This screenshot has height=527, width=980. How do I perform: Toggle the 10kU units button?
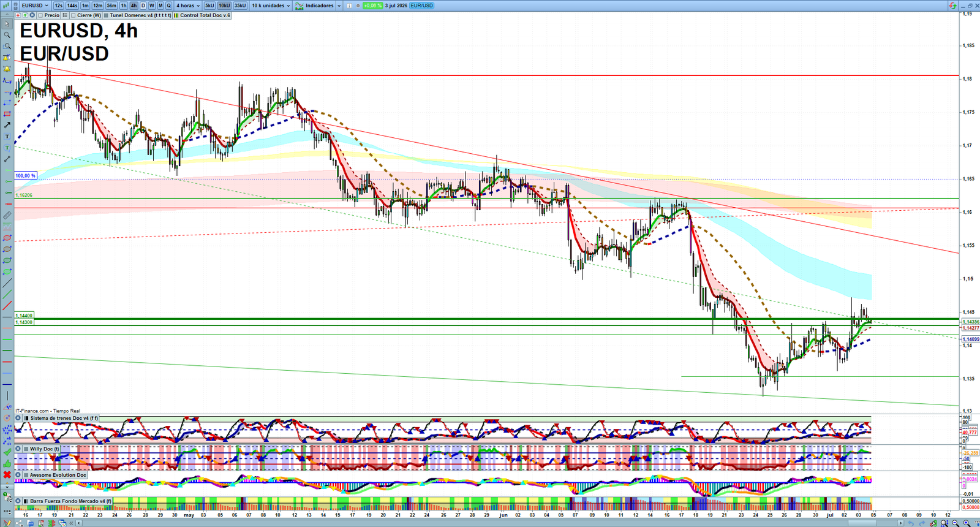[x=224, y=6]
